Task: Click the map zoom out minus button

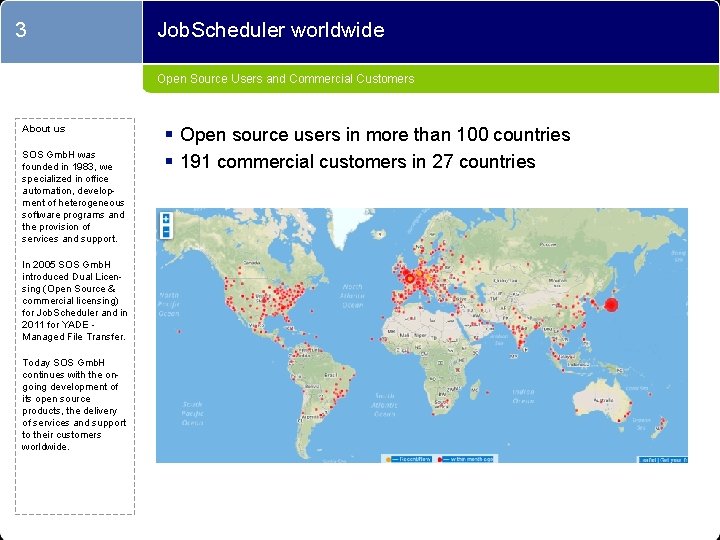Action: pyautogui.click(x=166, y=232)
